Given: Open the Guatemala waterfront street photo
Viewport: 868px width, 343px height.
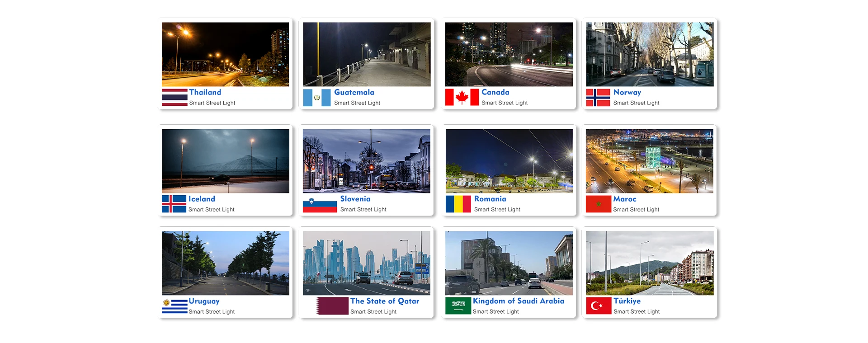Looking at the screenshot, I should (x=367, y=54).
